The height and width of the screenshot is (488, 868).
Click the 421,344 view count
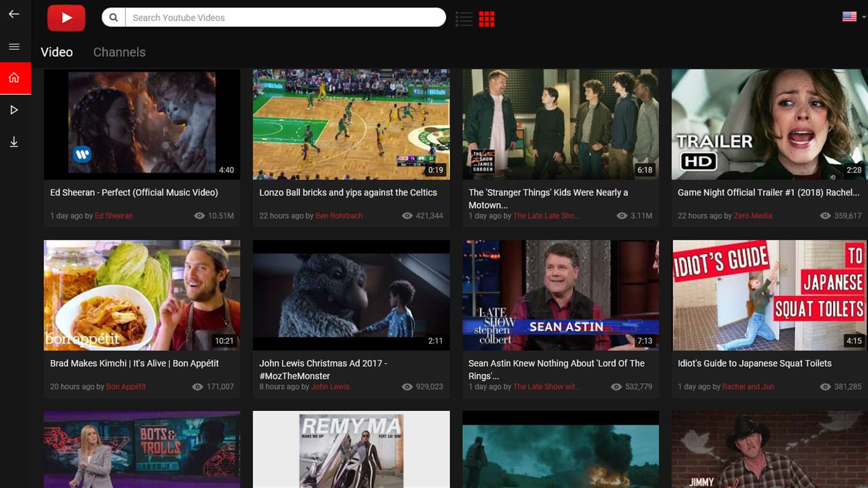[430, 216]
